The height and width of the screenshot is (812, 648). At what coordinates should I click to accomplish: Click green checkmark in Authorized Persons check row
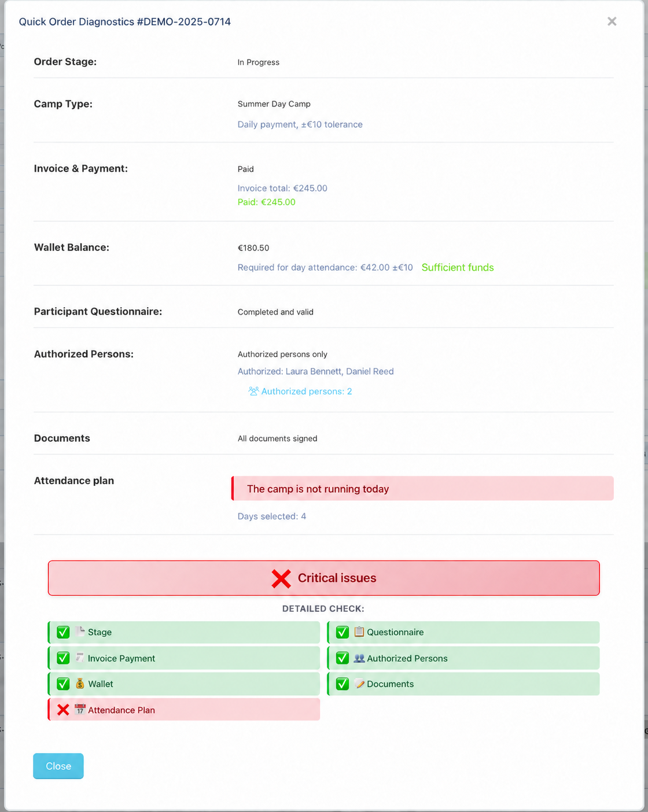tap(343, 658)
